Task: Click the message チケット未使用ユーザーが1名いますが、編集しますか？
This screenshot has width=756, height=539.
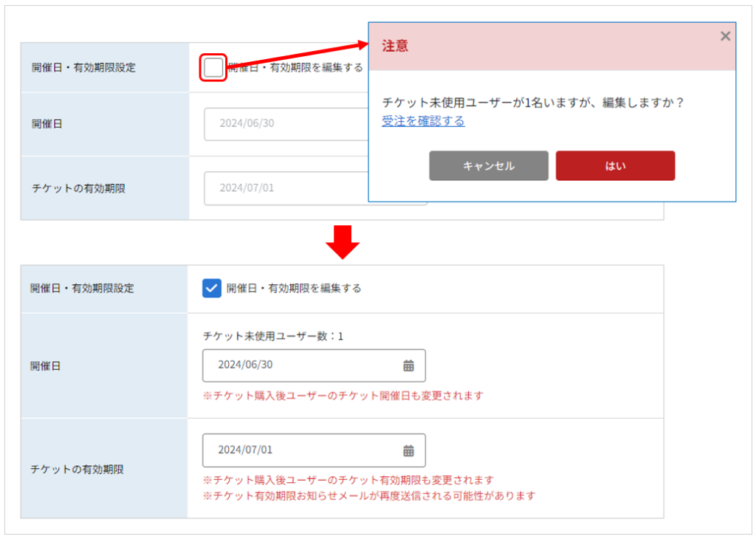Action: click(x=533, y=103)
